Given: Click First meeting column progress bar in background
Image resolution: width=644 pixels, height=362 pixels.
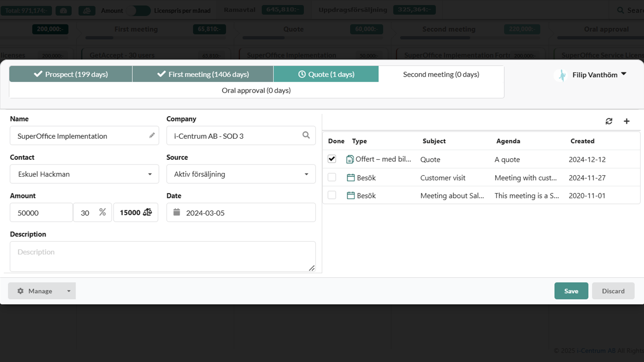Looking at the screenshot, I should (x=156, y=38).
